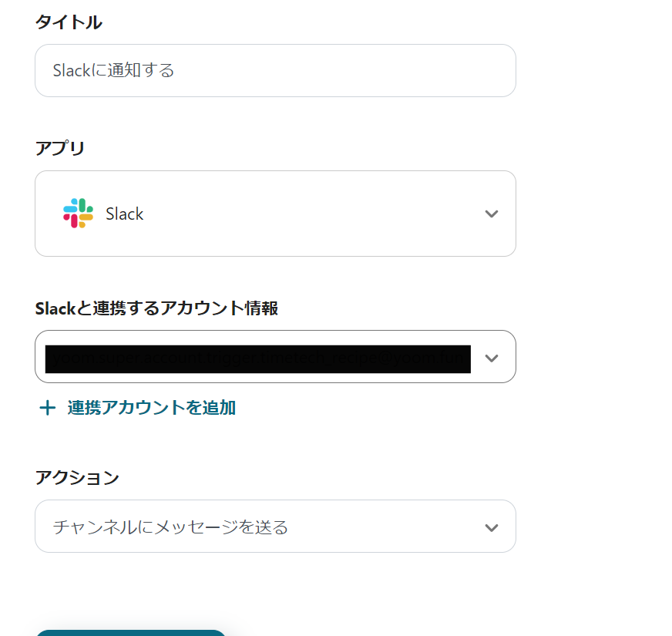
Task: Click the Slack app selection box
Action: [x=275, y=214]
